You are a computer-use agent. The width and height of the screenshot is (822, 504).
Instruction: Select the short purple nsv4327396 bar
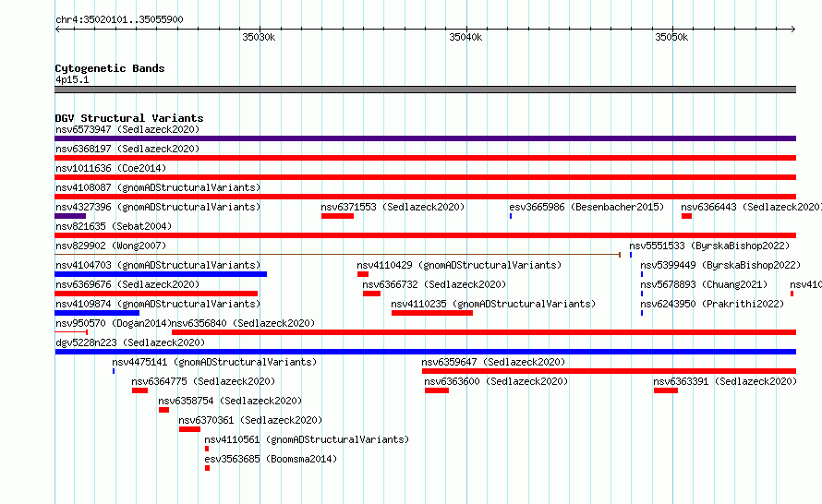point(70,216)
